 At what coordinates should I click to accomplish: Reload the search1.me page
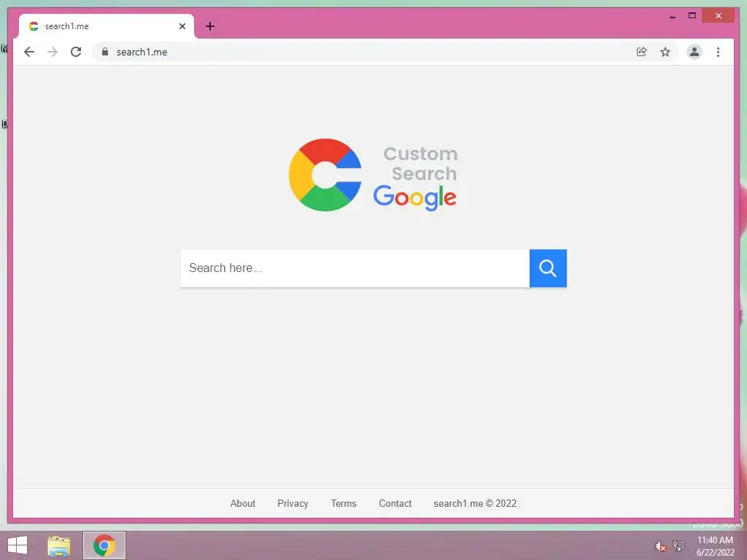[x=76, y=52]
